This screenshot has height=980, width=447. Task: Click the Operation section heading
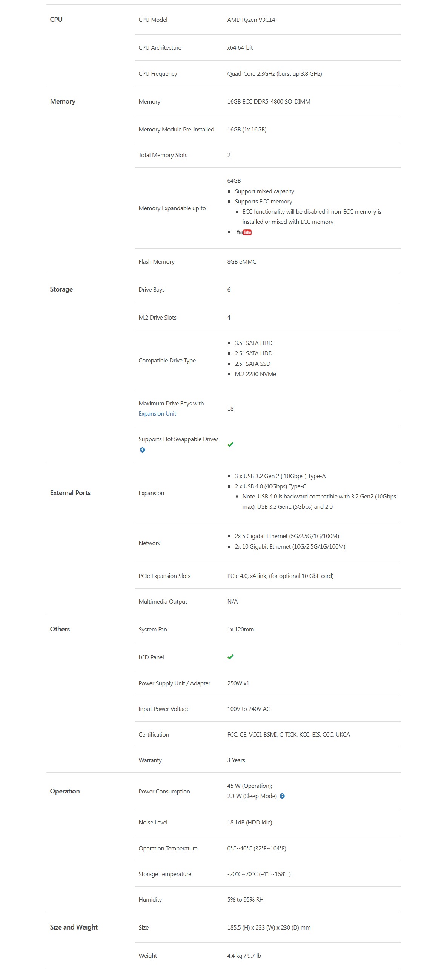click(x=65, y=791)
